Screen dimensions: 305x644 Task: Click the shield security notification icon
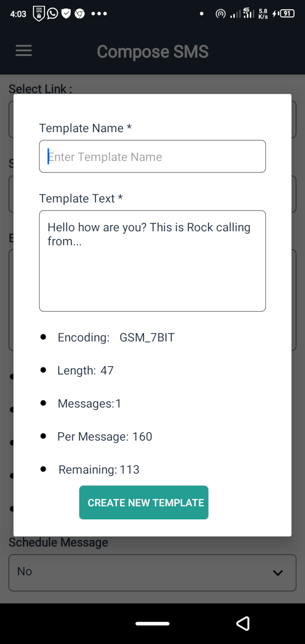coord(66,14)
